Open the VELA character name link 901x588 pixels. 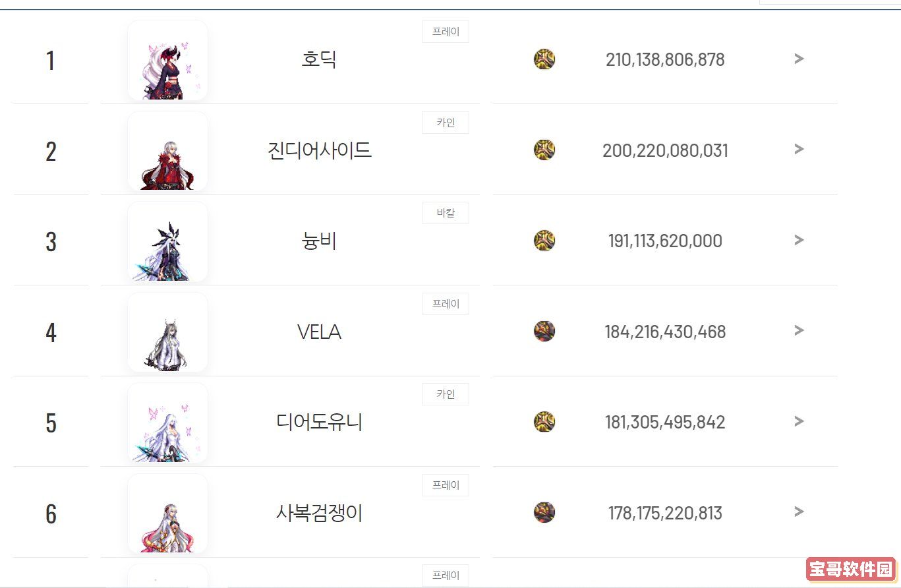point(319,332)
